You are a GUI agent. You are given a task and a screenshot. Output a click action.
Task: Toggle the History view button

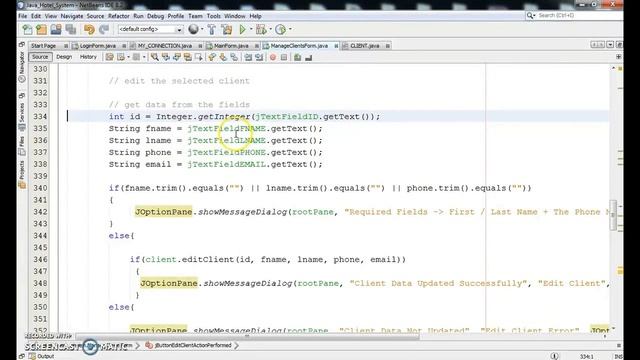click(88, 57)
